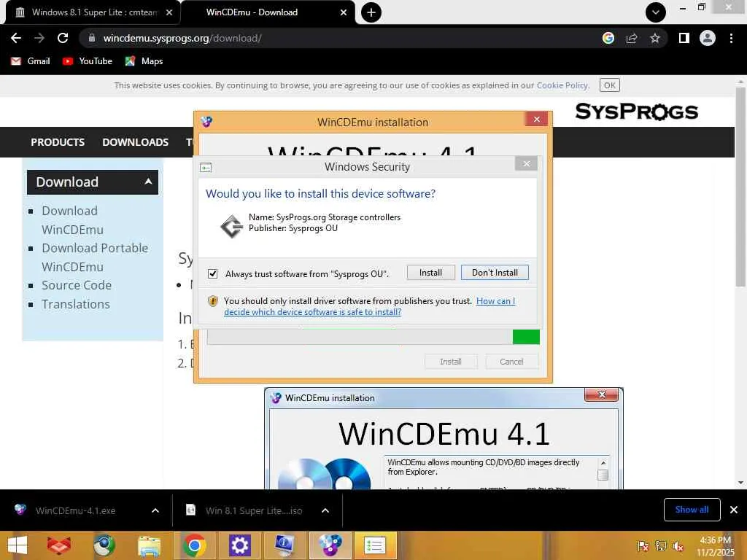Open the checklist taskbar app
The width and height of the screenshot is (747, 560).
point(374,545)
